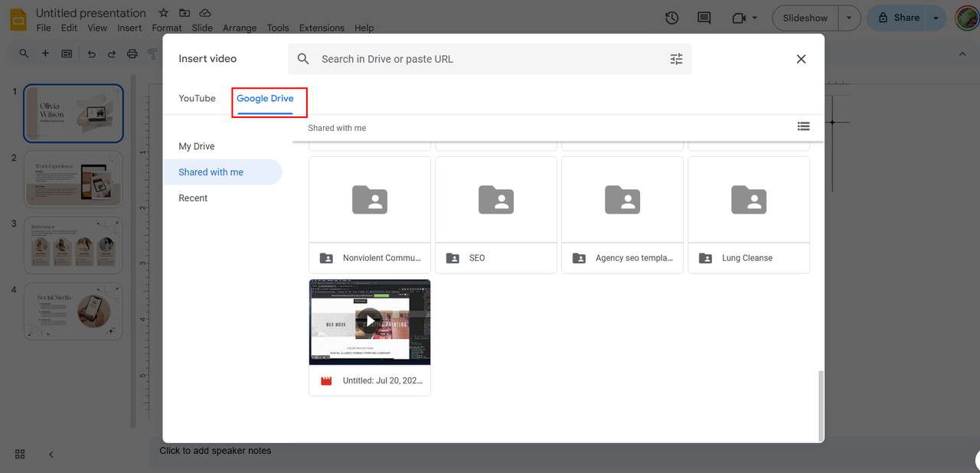Screen dimensions: 980x473
Task: Close the Insert video dialog
Action: coord(801,59)
